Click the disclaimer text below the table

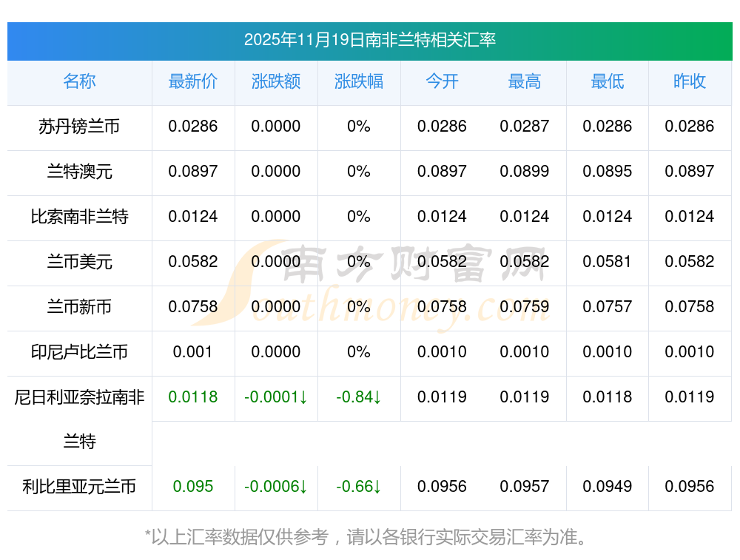tap(369, 537)
